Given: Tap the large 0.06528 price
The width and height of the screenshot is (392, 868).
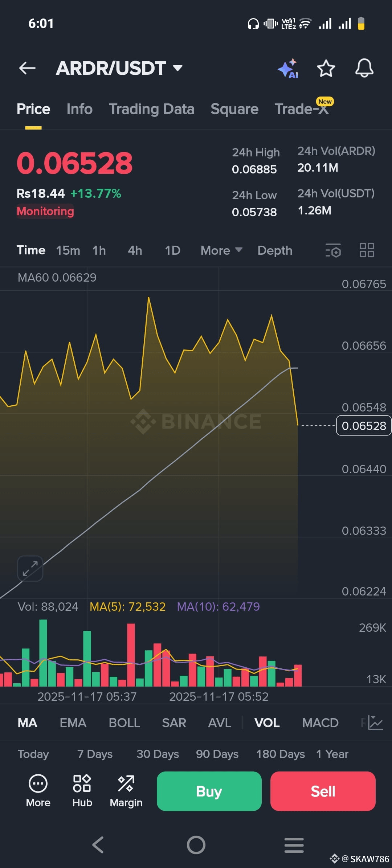Looking at the screenshot, I should point(75,163).
